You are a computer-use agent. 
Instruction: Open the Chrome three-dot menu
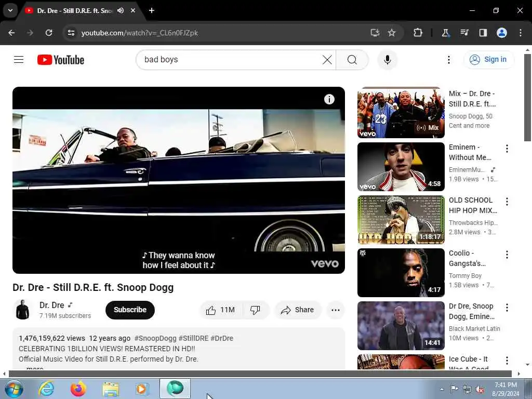521,33
